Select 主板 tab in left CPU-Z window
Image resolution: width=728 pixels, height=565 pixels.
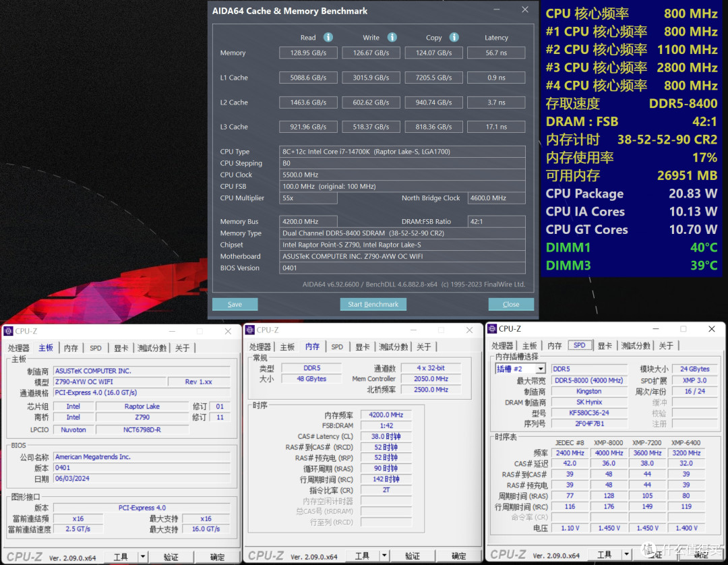click(46, 348)
